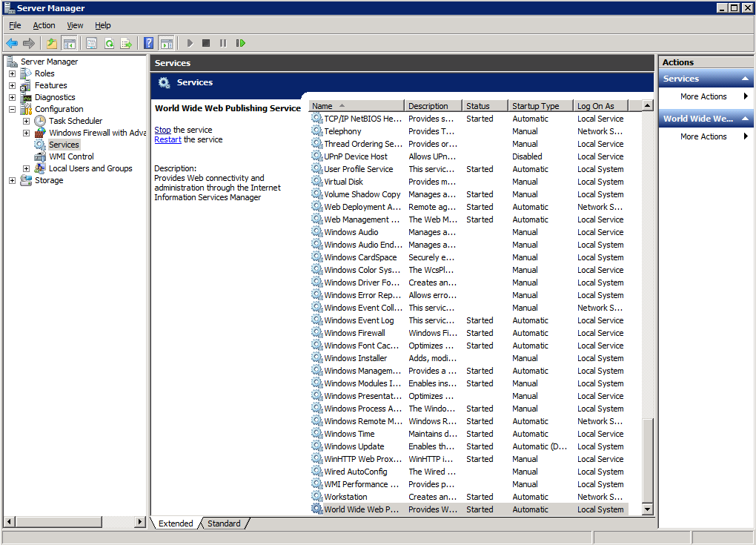
Task: Click the Export List toolbar icon
Action: pyautogui.click(x=126, y=44)
